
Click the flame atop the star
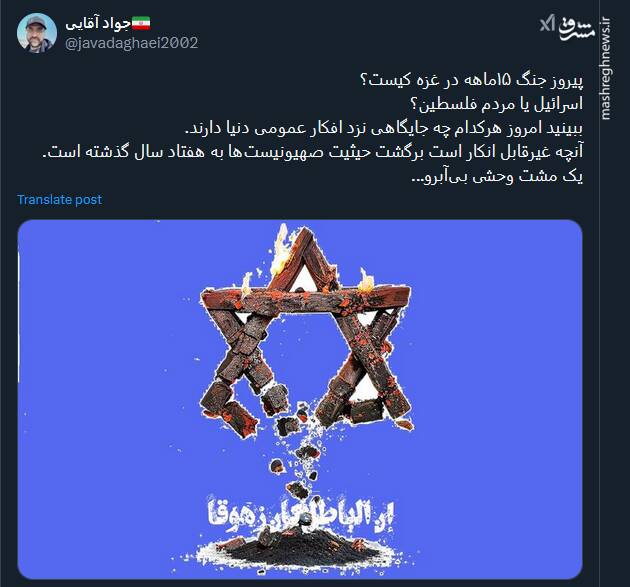[282, 248]
